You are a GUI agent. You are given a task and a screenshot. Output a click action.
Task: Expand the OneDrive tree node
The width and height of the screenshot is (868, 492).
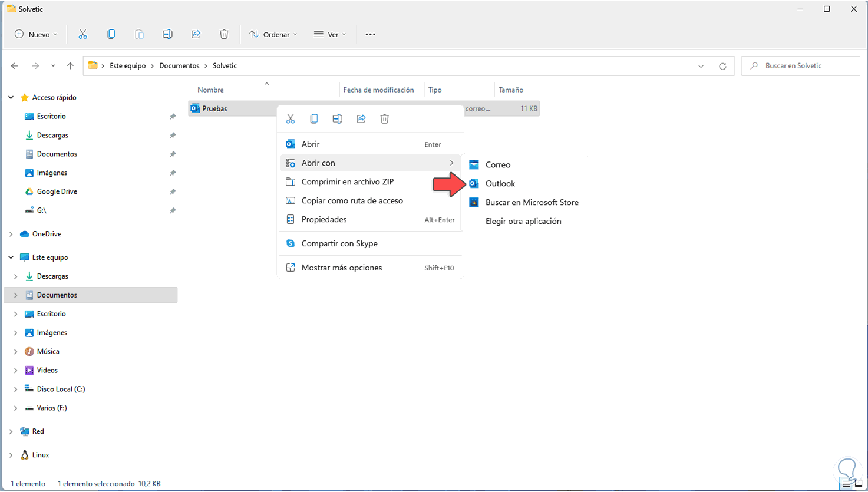pyautogui.click(x=11, y=234)
